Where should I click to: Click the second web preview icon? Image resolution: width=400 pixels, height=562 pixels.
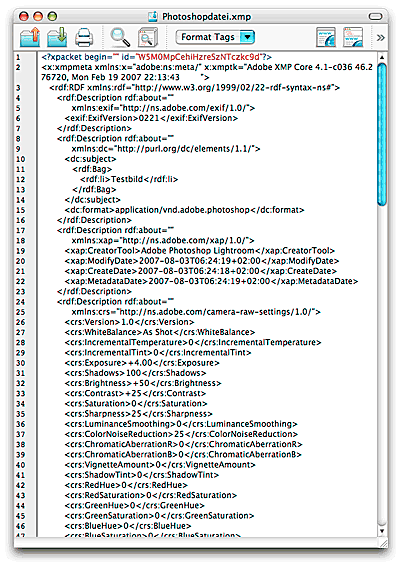353,37
